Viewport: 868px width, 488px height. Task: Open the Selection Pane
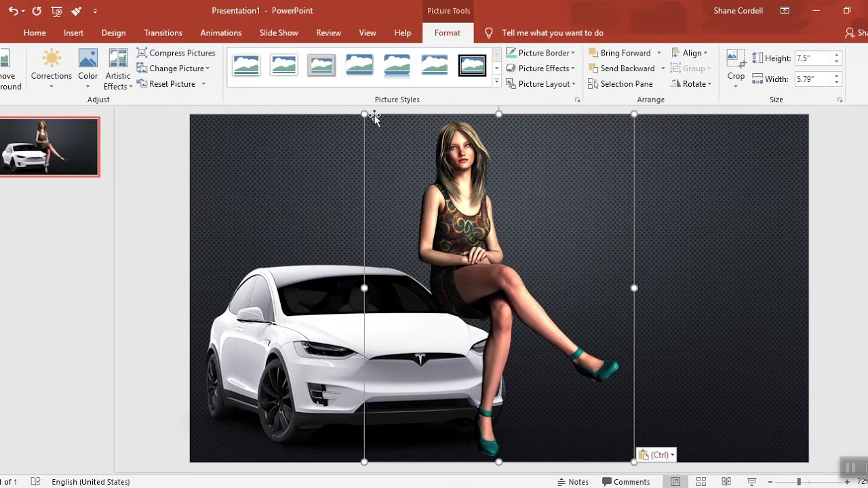pos(620,84)
